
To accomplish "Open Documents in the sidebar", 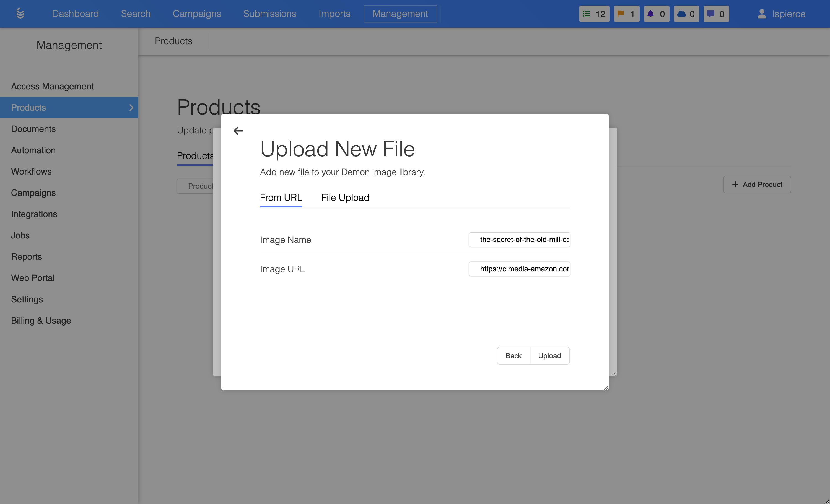I will (69, 129).
